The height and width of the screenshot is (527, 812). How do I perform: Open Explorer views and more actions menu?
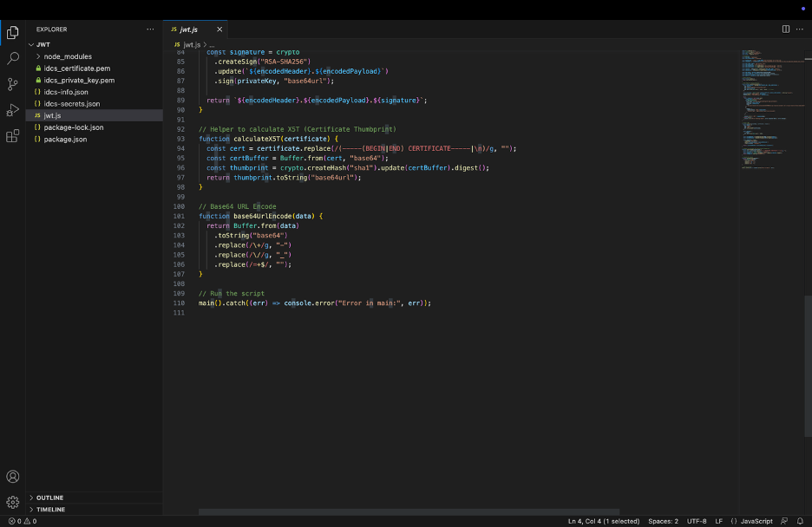[x=150, y=29]
